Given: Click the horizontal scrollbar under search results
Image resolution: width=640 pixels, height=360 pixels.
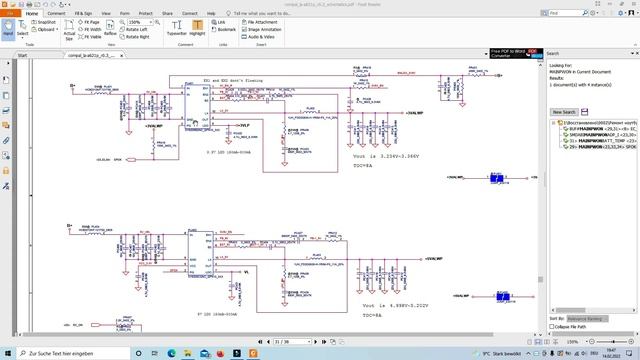Looking at the screenshot, I should [x=571, y=310].
